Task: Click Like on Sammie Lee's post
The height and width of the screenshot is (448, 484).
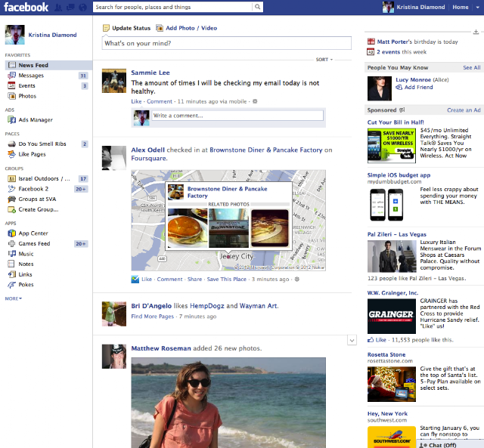Action: coord(136,101)
